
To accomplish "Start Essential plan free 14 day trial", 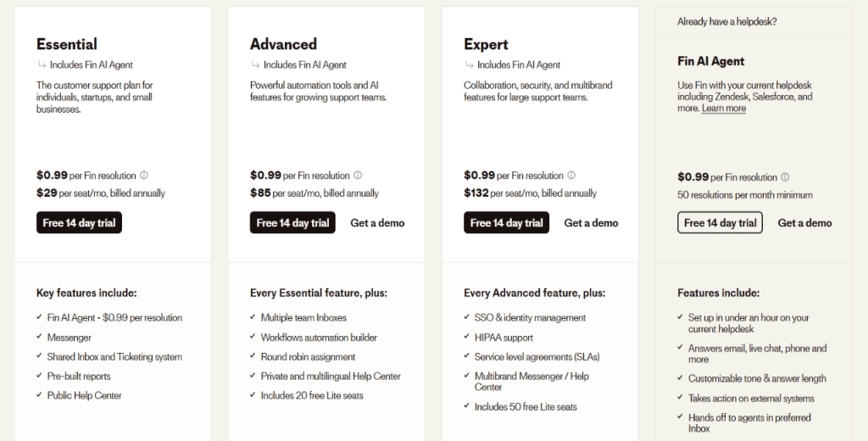I will pyautogui.click(x=79, y=223).
